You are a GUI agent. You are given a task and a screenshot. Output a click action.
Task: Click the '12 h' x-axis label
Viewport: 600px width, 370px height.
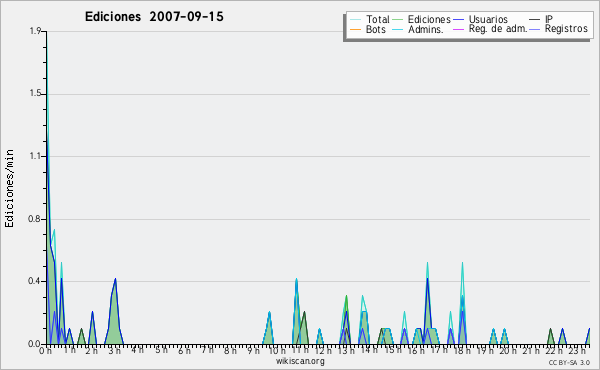point(323,350)
